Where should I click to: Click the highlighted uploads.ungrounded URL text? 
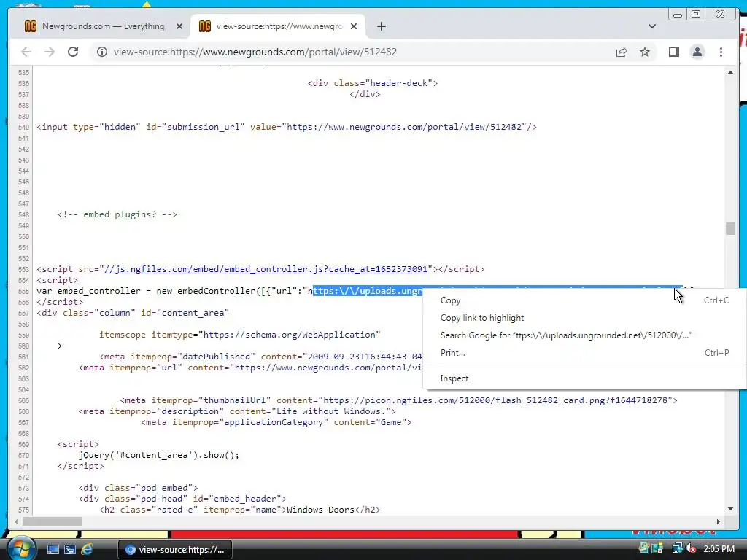click(368, 291)
